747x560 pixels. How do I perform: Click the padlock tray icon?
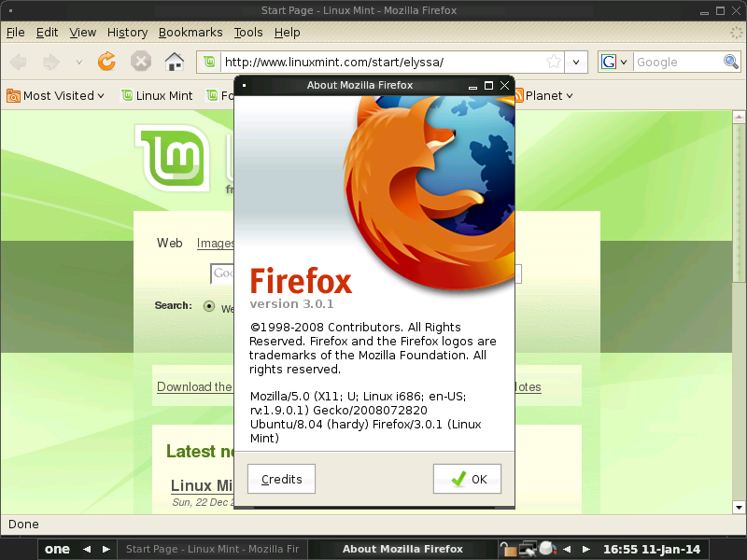tap(508, 550)
